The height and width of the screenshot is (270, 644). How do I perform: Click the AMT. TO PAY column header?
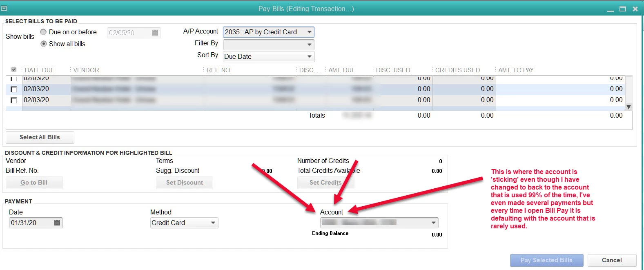coord(516,70)
